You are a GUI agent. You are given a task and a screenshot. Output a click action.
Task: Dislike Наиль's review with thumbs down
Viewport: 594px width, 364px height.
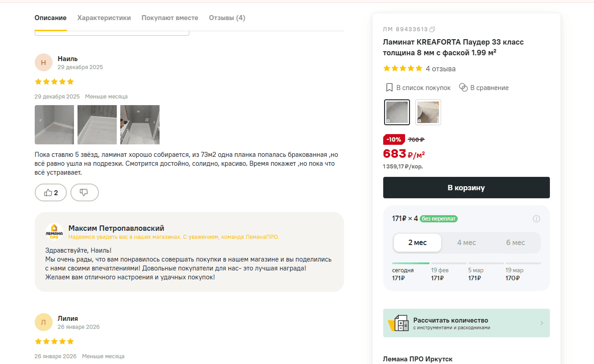(x=84, y=192)
